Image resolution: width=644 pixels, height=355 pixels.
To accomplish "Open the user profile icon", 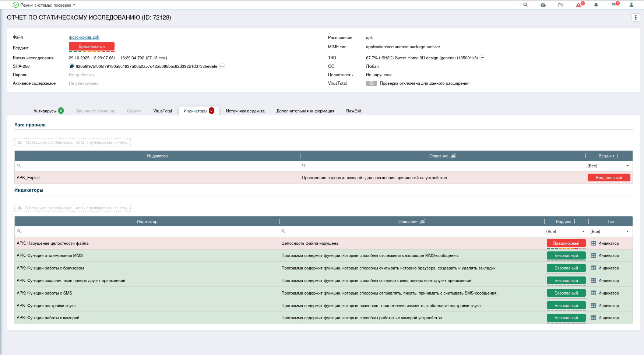I will click(x=631, y=5).
